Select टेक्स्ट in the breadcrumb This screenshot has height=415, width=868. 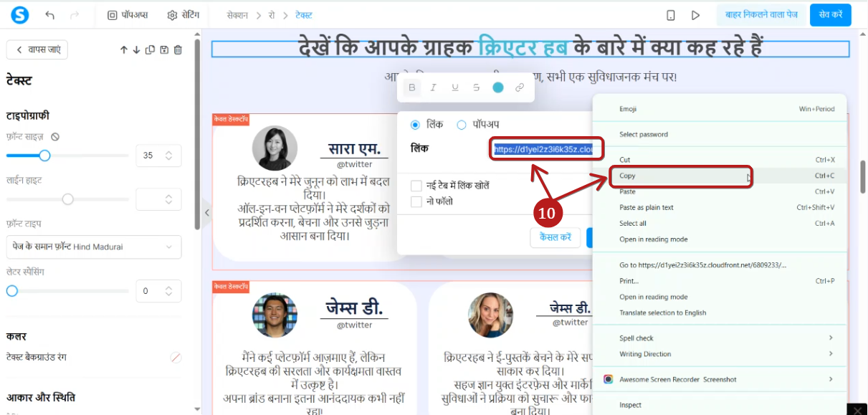pos(303,15)
